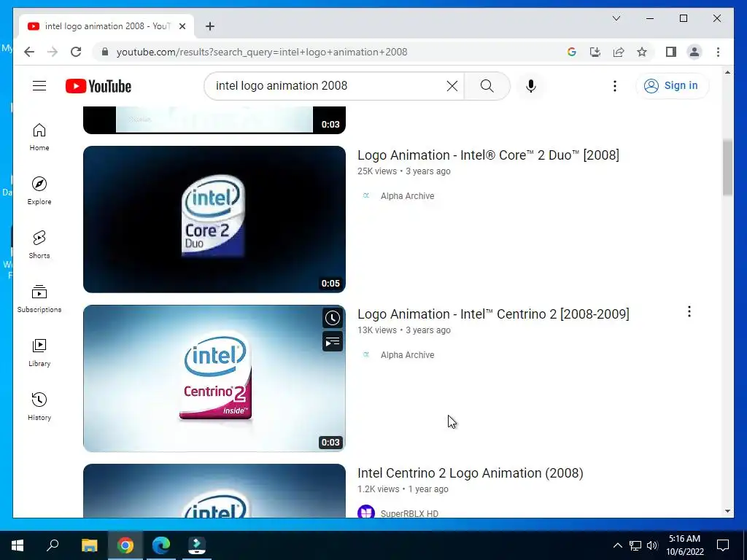This screenshot has width=747, height=560.
Task: Share this page from address bar
Action: [619, 52]
